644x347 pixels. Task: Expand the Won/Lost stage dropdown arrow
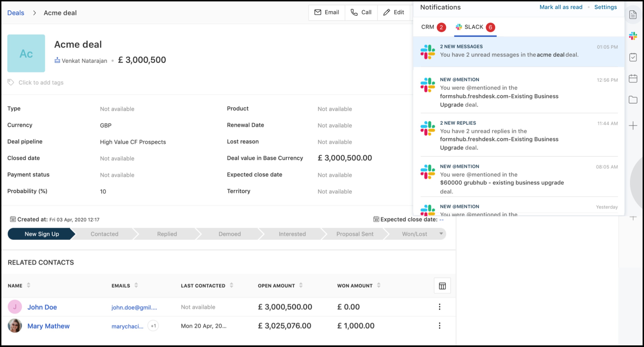(441, 234)
